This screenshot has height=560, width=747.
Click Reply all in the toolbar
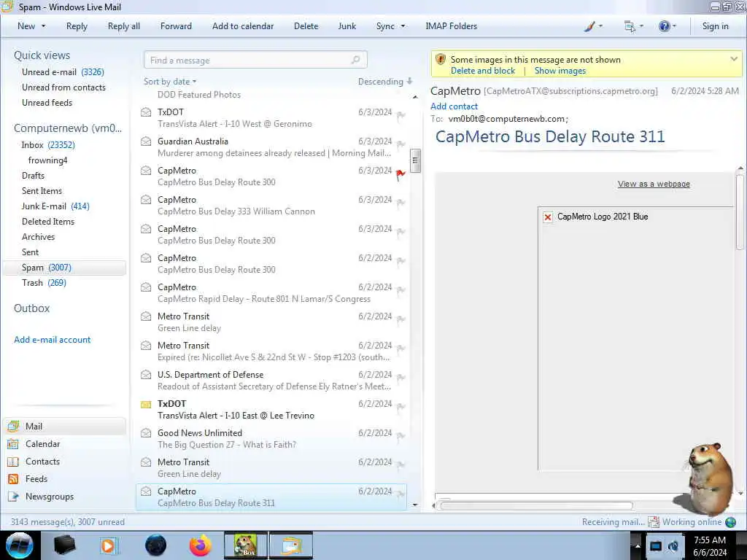coord(124,26)
